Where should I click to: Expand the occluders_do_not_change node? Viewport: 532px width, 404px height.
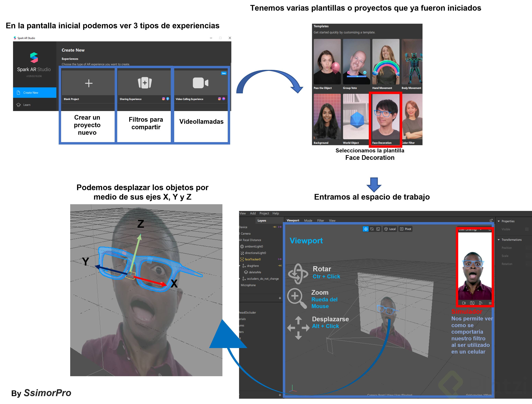(x=240, y=279)
